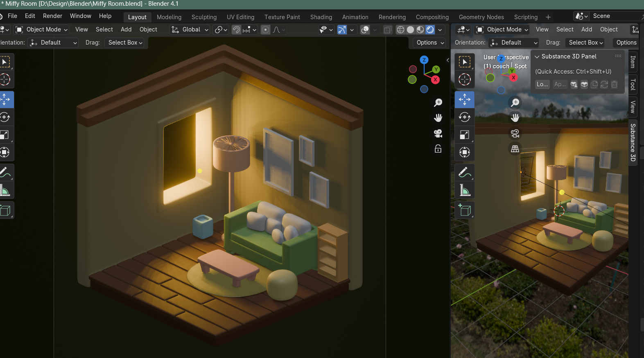Open the Global transform orientation dropdown
Image resolution: width=644 pixels, height=358 pixels.
(190, 29)
